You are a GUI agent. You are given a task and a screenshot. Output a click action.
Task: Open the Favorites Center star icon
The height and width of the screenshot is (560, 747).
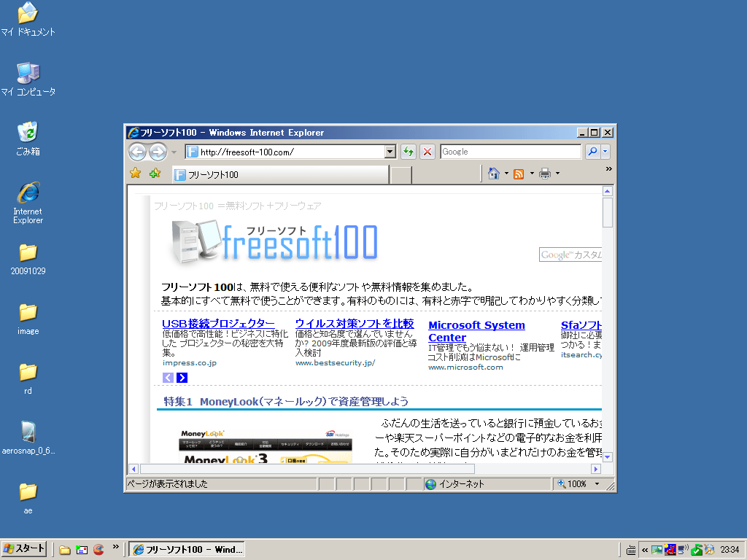(x=135, y=174)
